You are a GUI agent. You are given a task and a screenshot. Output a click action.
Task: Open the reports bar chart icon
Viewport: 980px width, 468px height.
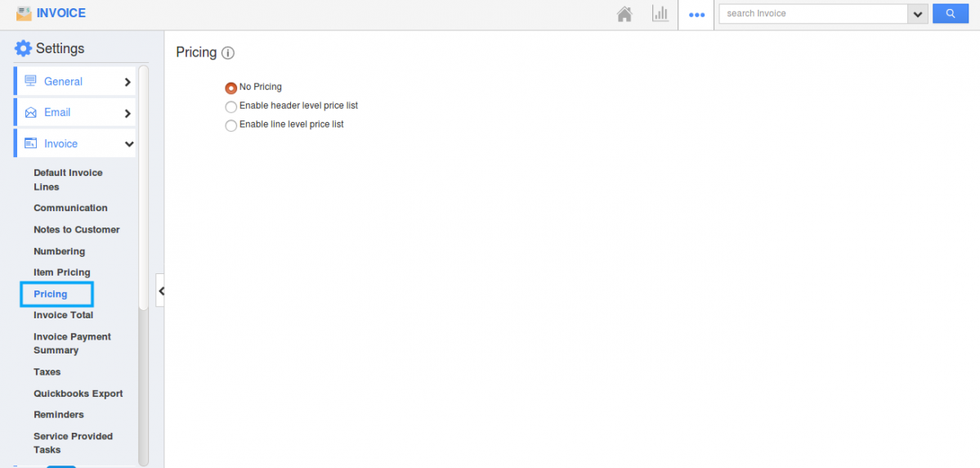(x=660, y=14)
